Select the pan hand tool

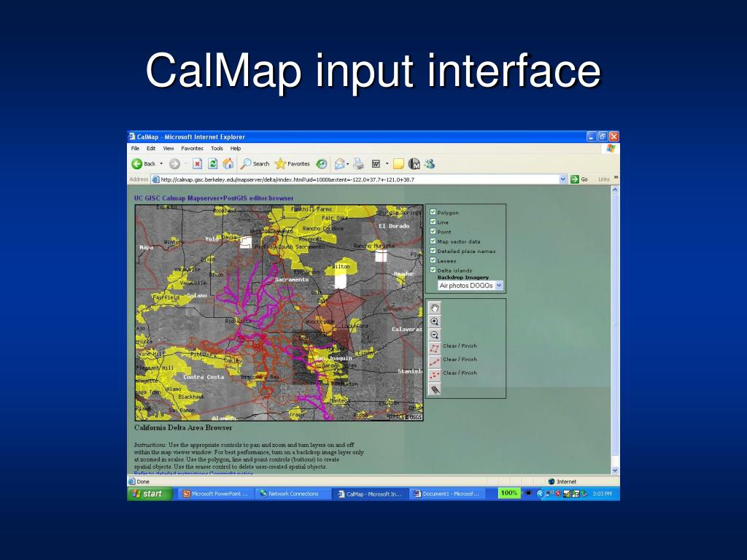click(435, 308)
